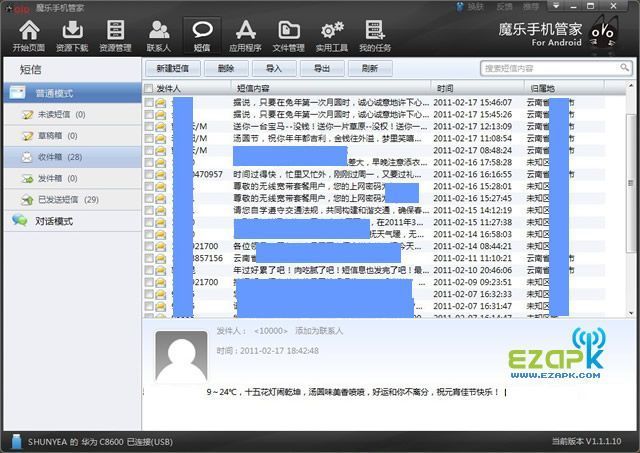Open 资源下载 download section
The image size is (640, 453).
coord(72,36)
